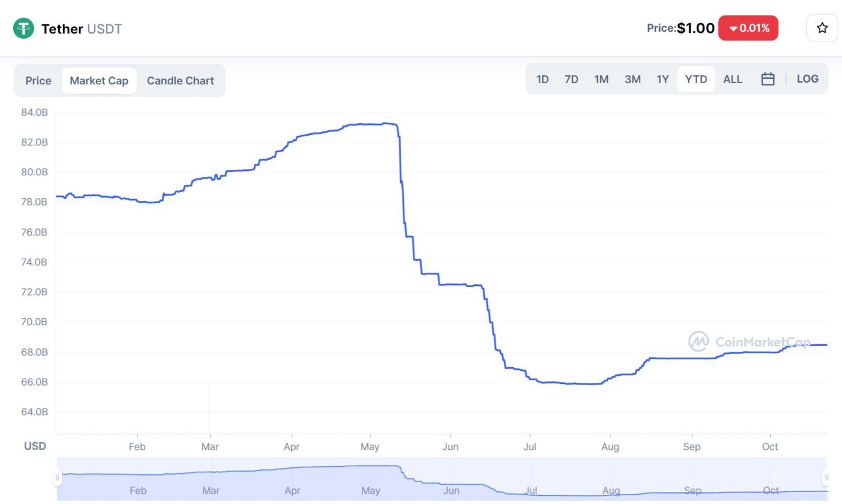Set time range to 1D
842x504 pixels.
pos(542,79)
